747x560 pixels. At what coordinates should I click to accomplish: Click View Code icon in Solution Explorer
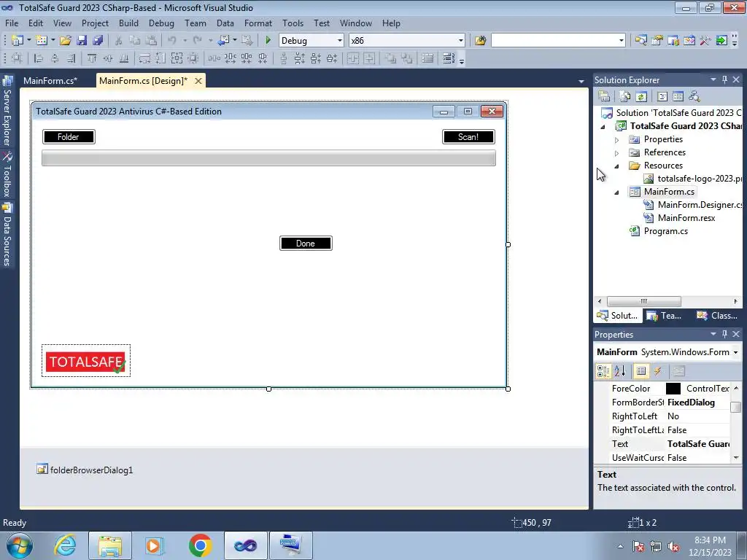662,96
